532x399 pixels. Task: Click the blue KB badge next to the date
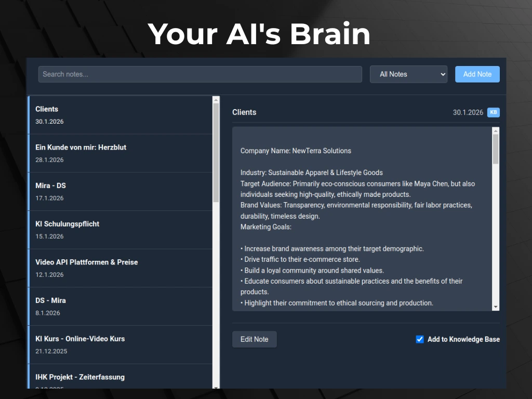click(493, 112)
